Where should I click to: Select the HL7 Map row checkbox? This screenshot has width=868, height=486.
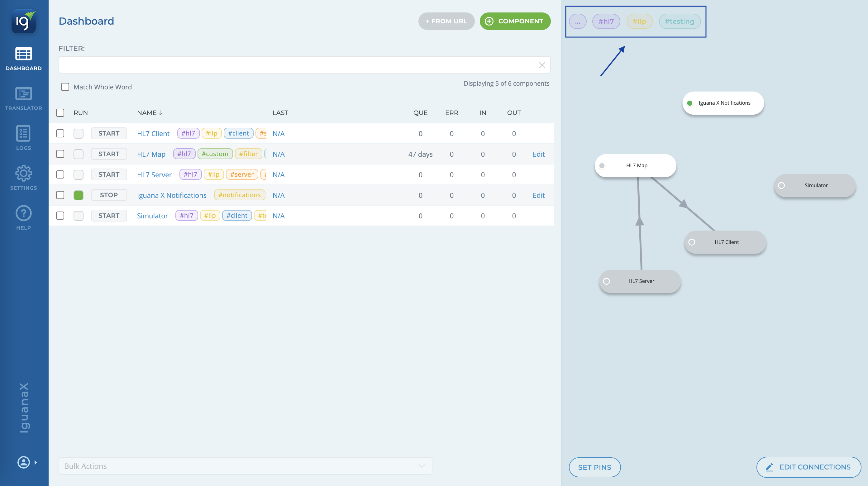click(x=60, y=154)
